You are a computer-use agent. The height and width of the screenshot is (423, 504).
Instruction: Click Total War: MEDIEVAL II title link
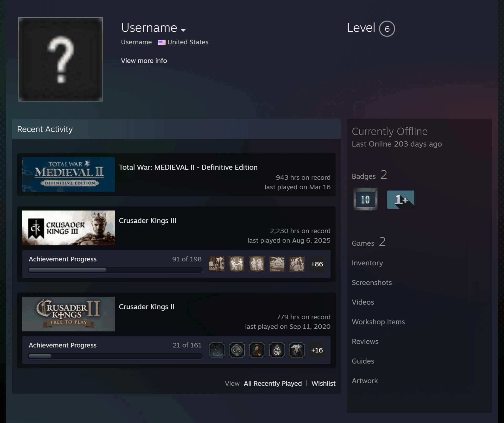pos(188,167)
